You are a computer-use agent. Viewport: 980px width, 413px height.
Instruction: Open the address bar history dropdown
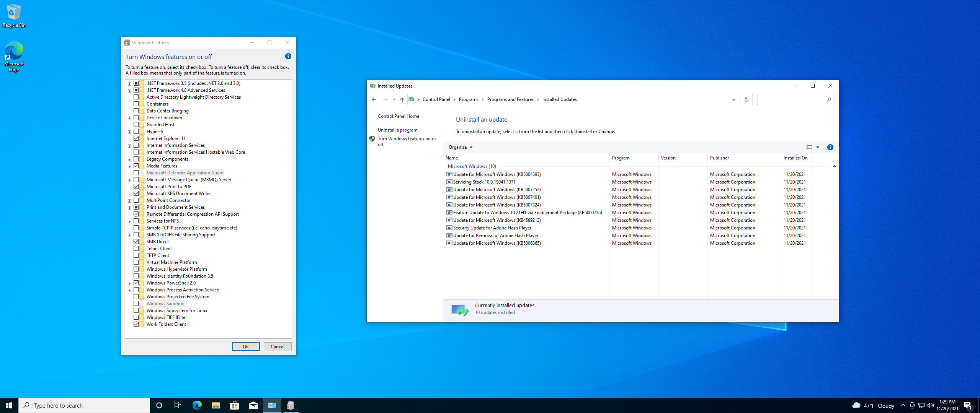coord(733,99)
